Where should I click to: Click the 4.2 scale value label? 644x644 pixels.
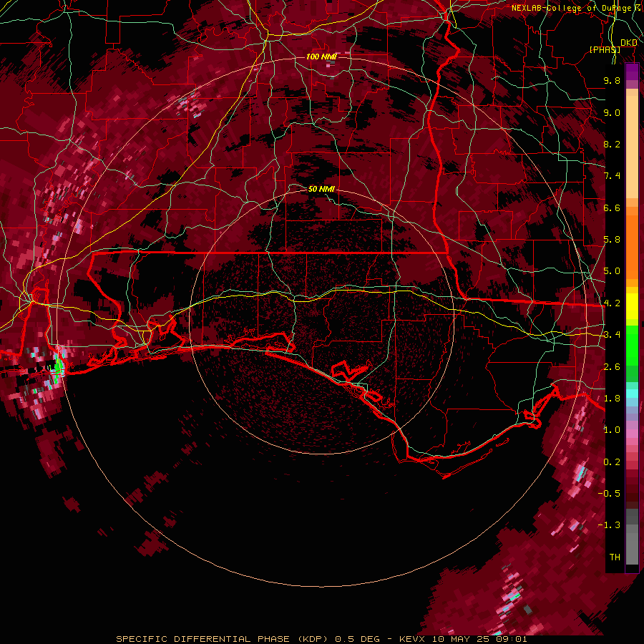tap(612, 303)
